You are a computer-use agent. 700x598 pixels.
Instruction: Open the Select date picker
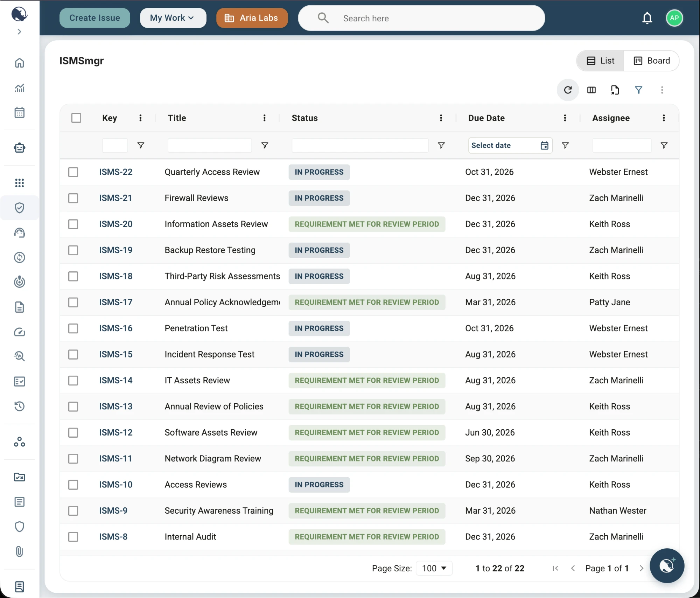[510, 145]
